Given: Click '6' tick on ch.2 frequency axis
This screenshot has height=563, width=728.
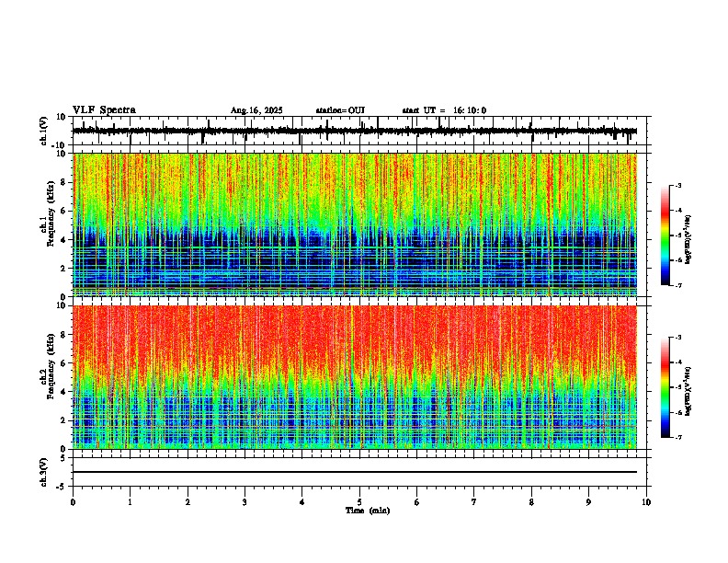Looking at the screenshot, I should coord(64,363).
